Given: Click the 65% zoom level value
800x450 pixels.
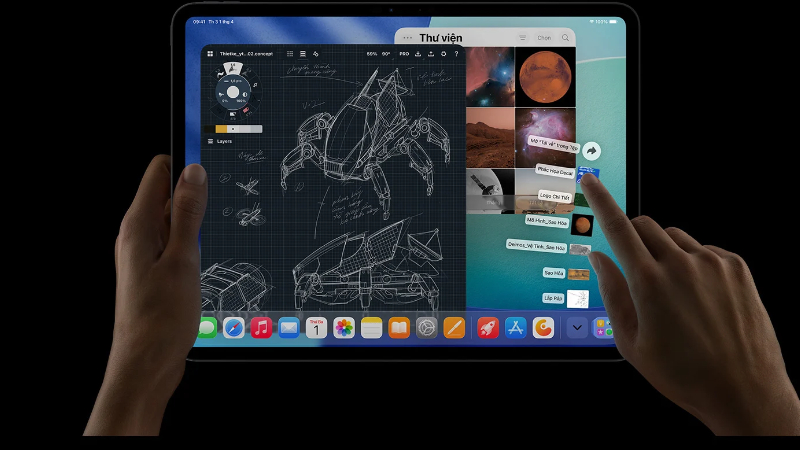Looking at the screenshot, I should (372, 54).
